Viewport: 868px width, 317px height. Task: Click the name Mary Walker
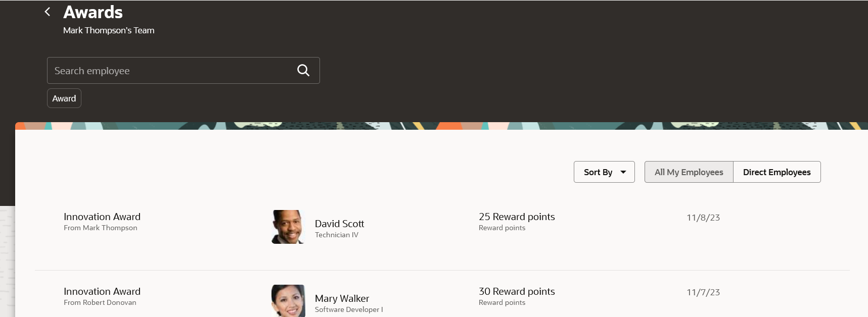tap(342, 298)
